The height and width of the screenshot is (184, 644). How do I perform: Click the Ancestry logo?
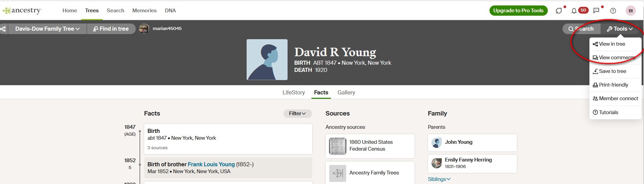[x=22, y=11]
